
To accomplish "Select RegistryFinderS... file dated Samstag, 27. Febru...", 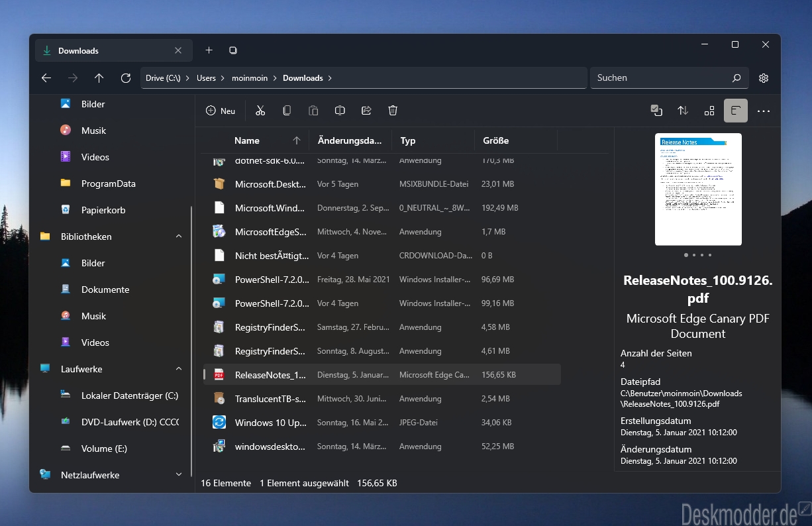I will [x=381, y=327].
